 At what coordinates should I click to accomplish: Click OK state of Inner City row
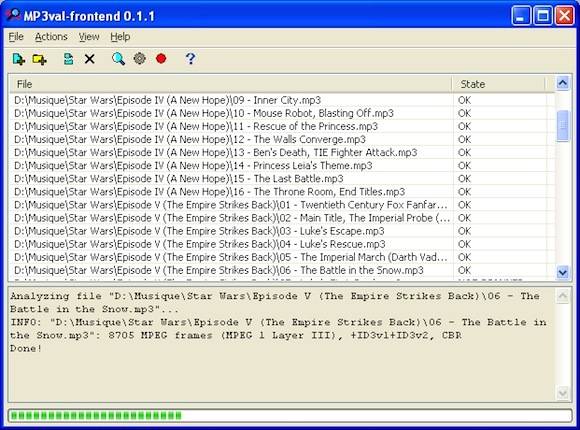click(x=465, y=100)
